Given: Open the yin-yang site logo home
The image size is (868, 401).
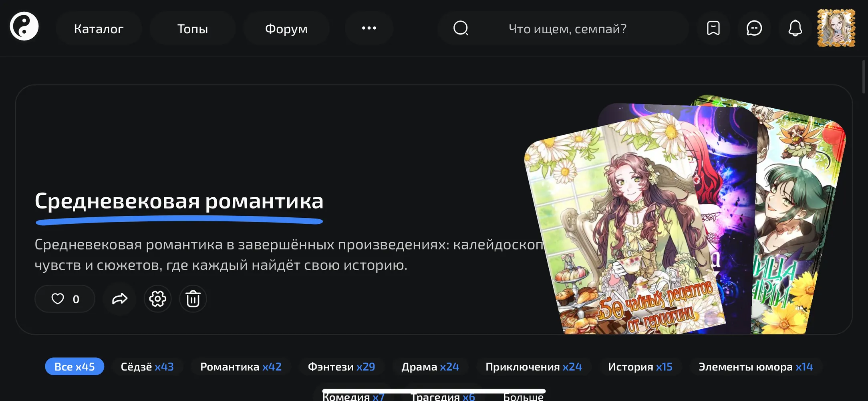Looking at the screenshot, I should pyautogui.click(x=24, y=26).
